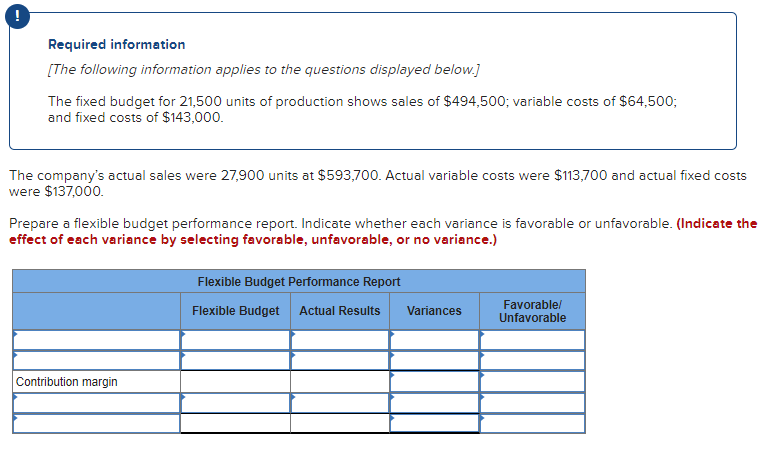This screenshot has width=774, height=462.
Task: Click the 'Variances' column header
Action: point(434,310)
